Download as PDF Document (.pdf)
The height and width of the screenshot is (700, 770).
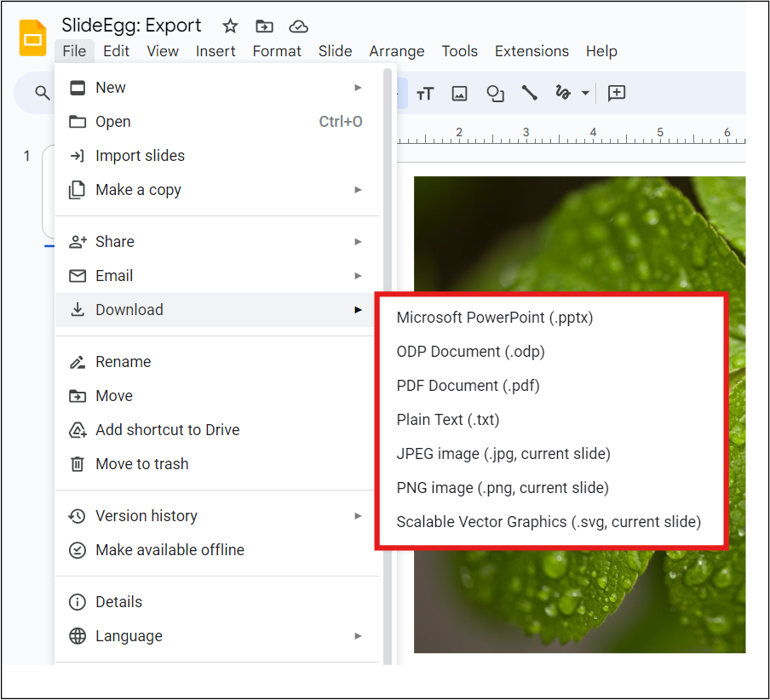(x=551, y=386)
